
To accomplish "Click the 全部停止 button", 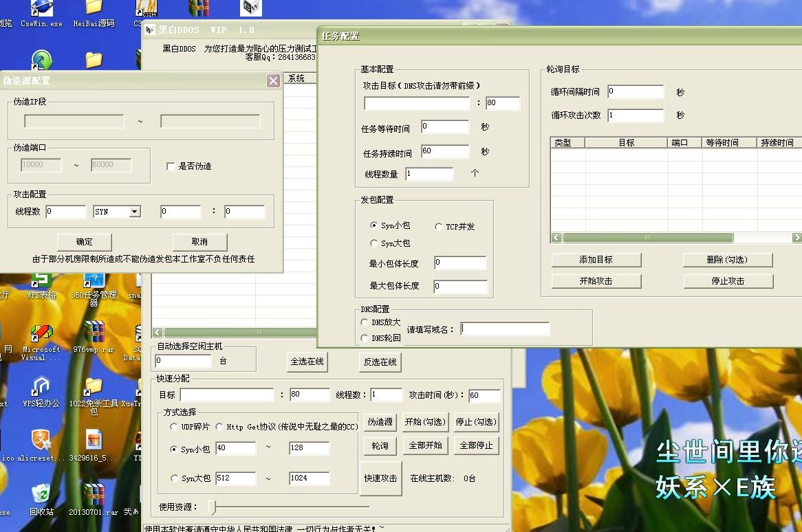I will tap(476, 445).
